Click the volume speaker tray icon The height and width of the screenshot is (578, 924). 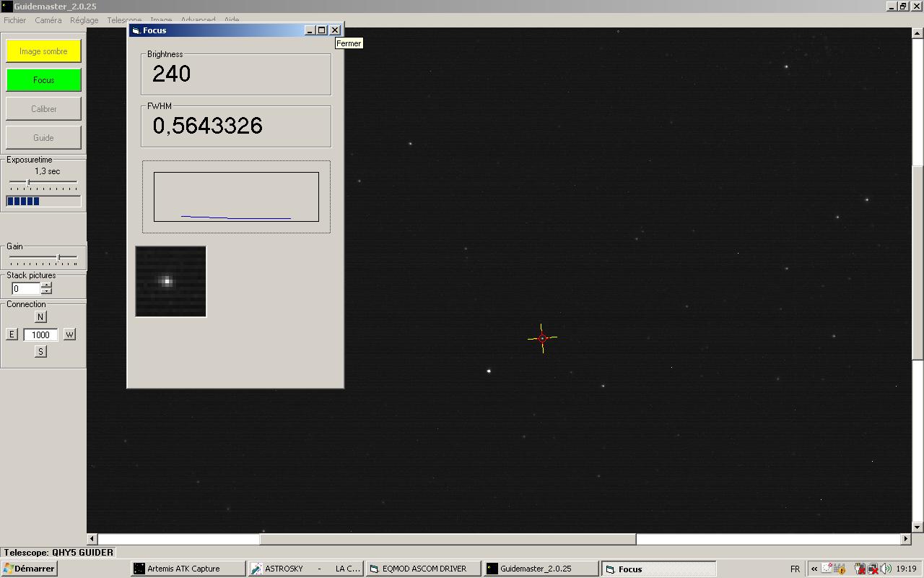(x=885, y=569)
